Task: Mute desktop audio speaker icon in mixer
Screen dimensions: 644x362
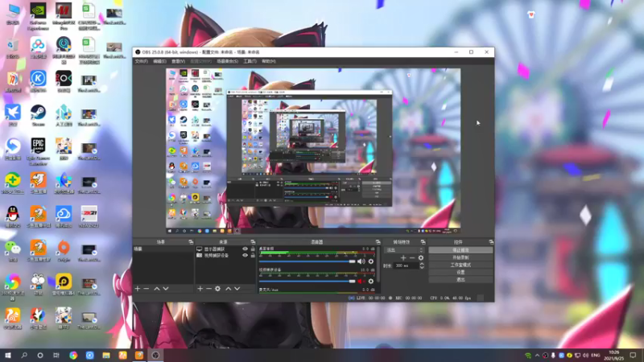Action: [361, 261]
